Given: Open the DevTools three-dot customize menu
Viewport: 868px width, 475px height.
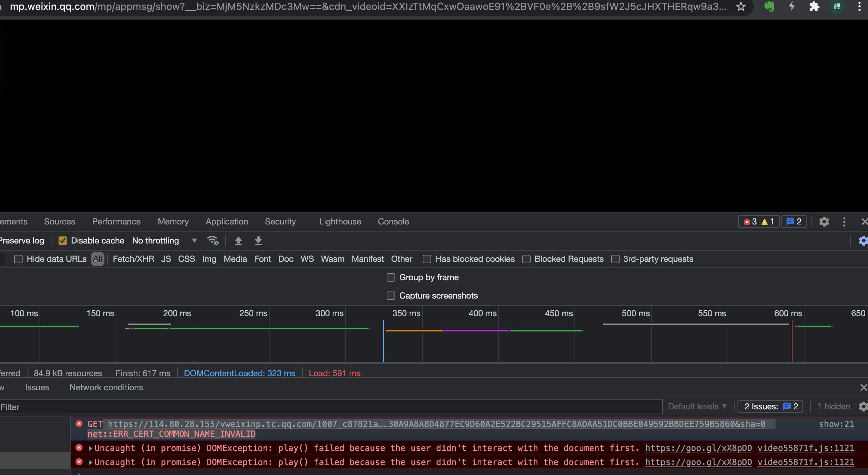Looking at the screenshot, I should pos(844,222).
